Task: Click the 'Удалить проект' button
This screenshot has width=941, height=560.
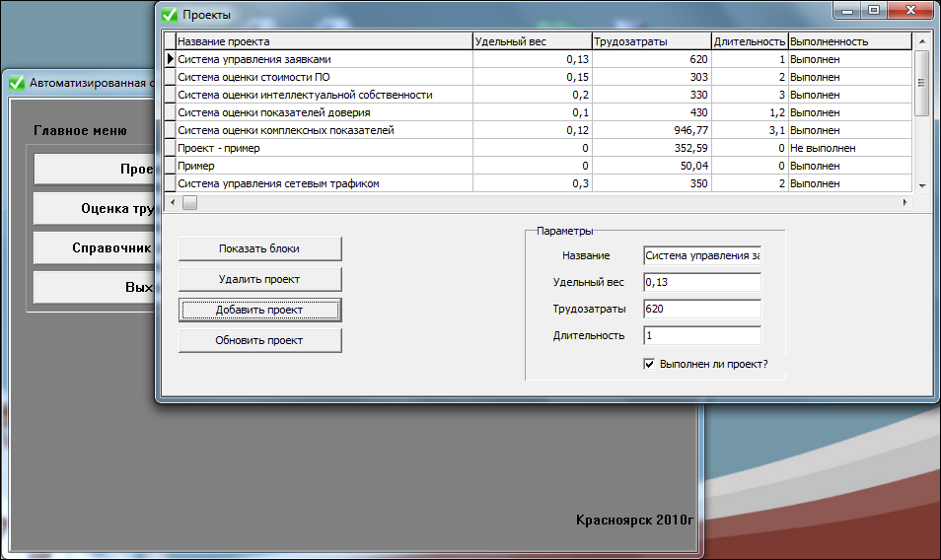Action: click(x=259, y=279)
